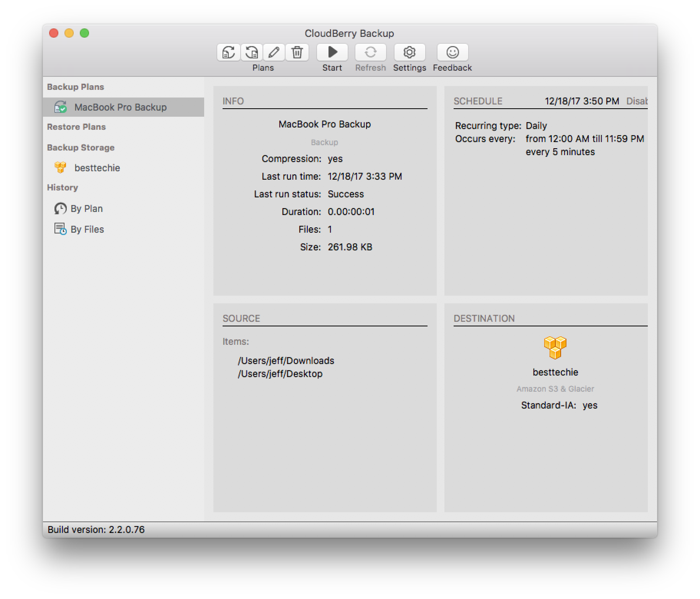Screen dimensions: 700x599
Task: Open the Feedback smiley button
Action: point(452,52)
